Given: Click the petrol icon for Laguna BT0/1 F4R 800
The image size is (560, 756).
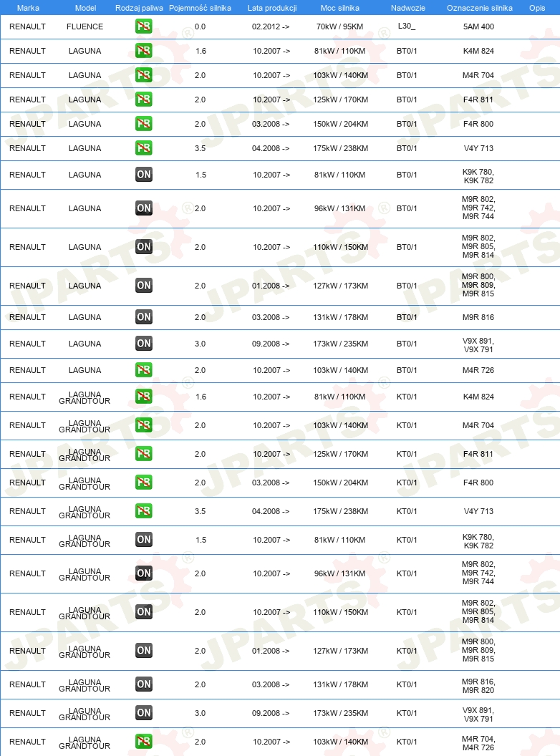Looking at the screenshot, I should [144, 123].
